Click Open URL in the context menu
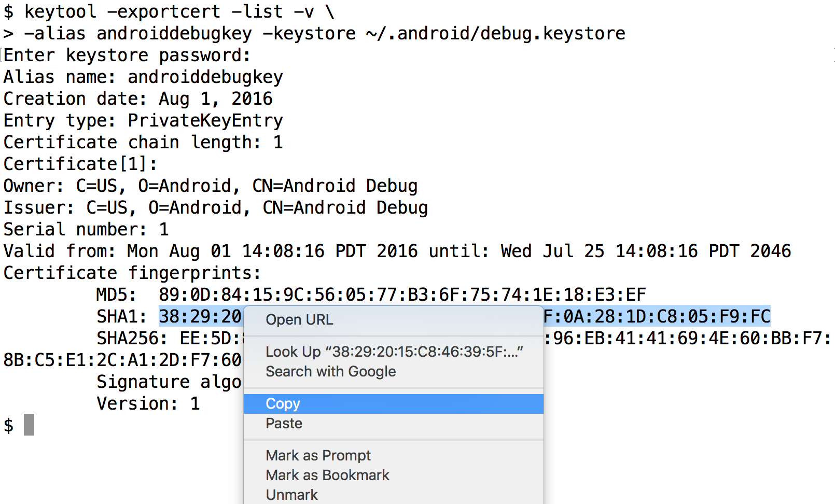The height and width of the screenshot is (504, 835). click(299, 320)
